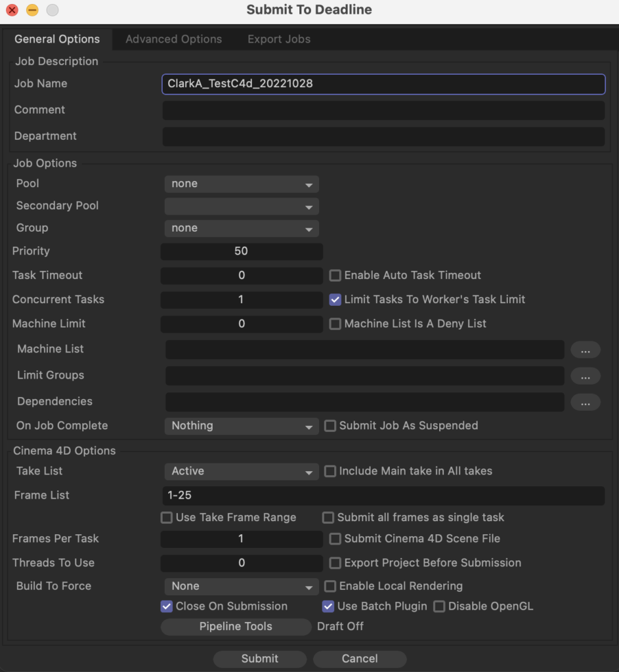Select the General Options tab
Viewport: 619px width, 672px height.
click(x=57, y=39)
